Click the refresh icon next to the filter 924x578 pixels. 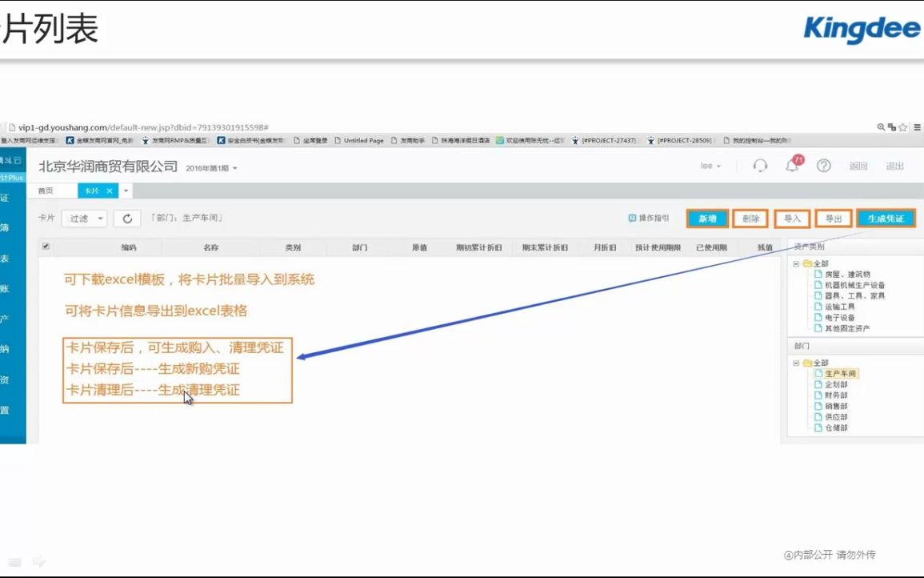(128, 217)
